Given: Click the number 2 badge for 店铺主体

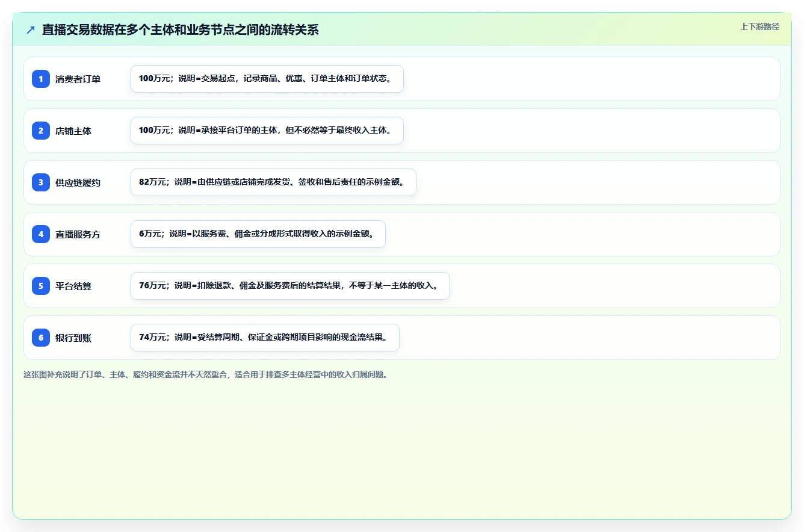Looking at the screenshot, I should click(x=41, y=131).
